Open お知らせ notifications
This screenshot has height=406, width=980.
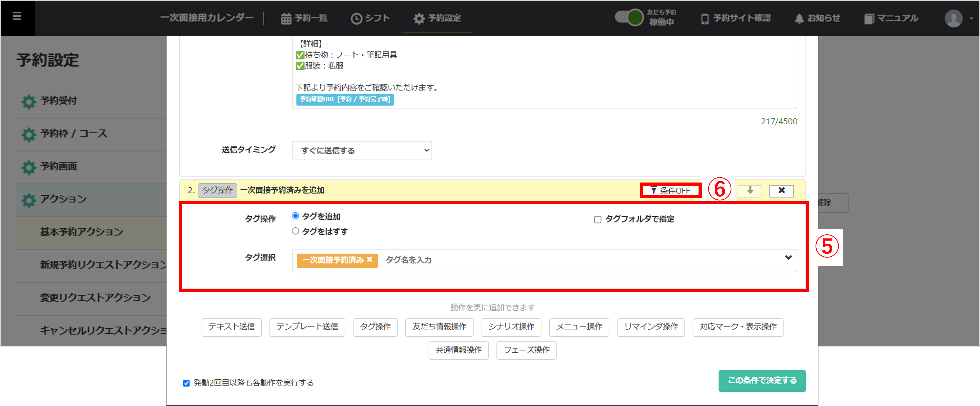click(817, 18)
